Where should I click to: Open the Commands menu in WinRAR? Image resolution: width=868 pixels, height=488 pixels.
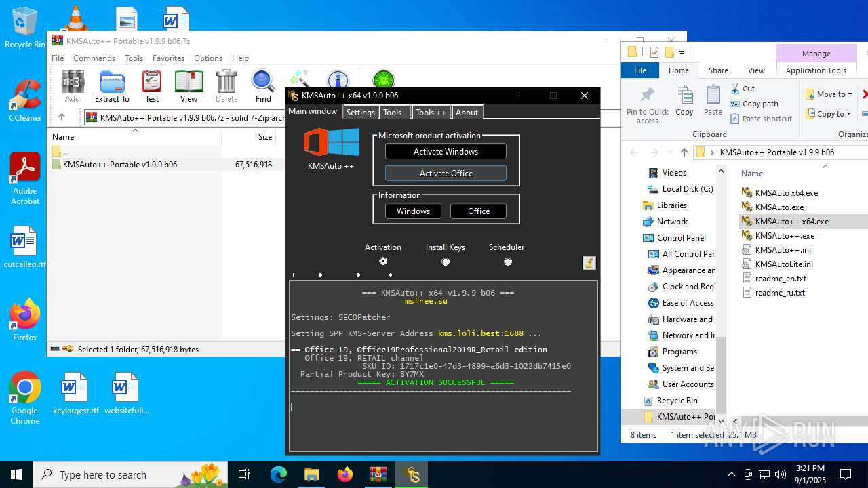click(94, 58)
